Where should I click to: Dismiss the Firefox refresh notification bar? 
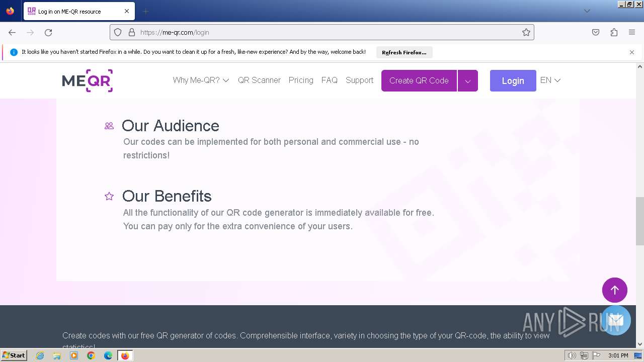pos(632,52)
